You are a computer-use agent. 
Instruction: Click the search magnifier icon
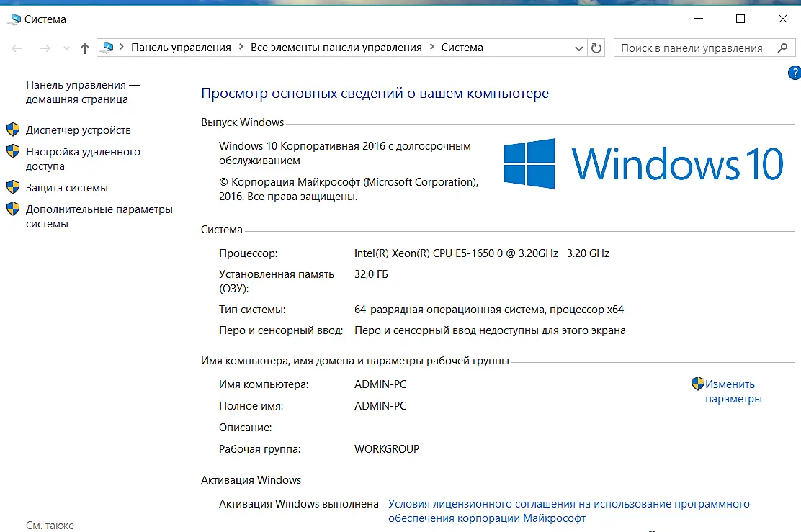(782, 48)
